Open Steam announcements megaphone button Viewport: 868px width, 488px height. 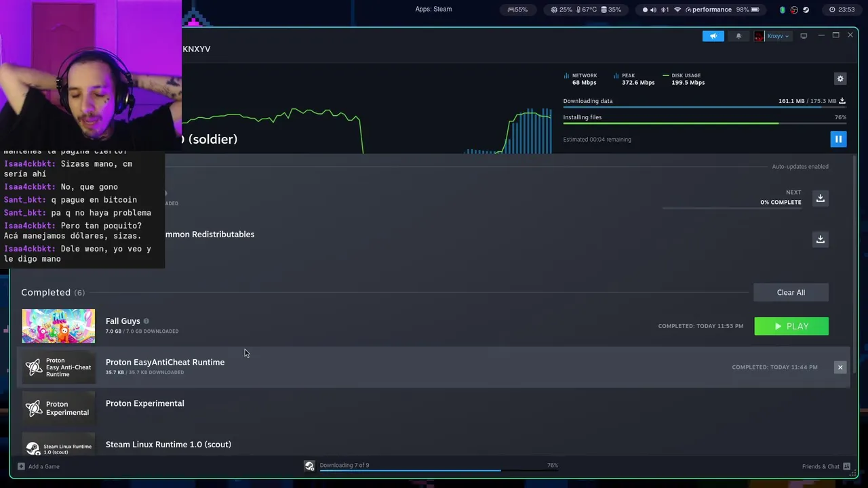click(x=713, y=36)
